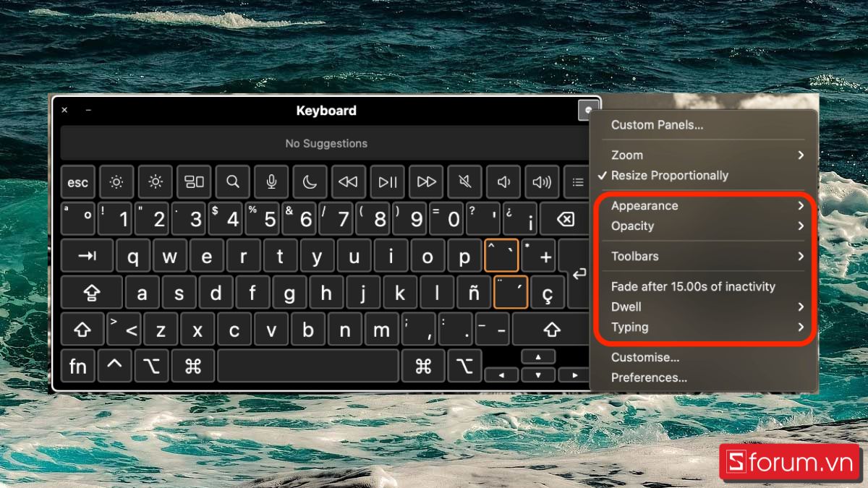The width and height of the screenshot is (868, 488).
Task: Tap the dictation microphone key
Action: (271, 182)
